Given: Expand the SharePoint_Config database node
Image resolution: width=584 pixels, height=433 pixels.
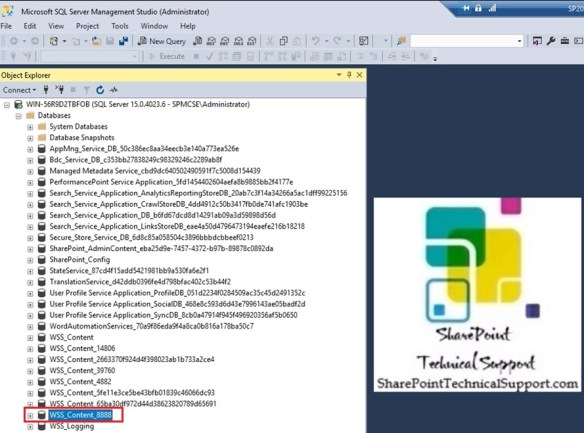Looking at the screenshot, I should (30, 260).
